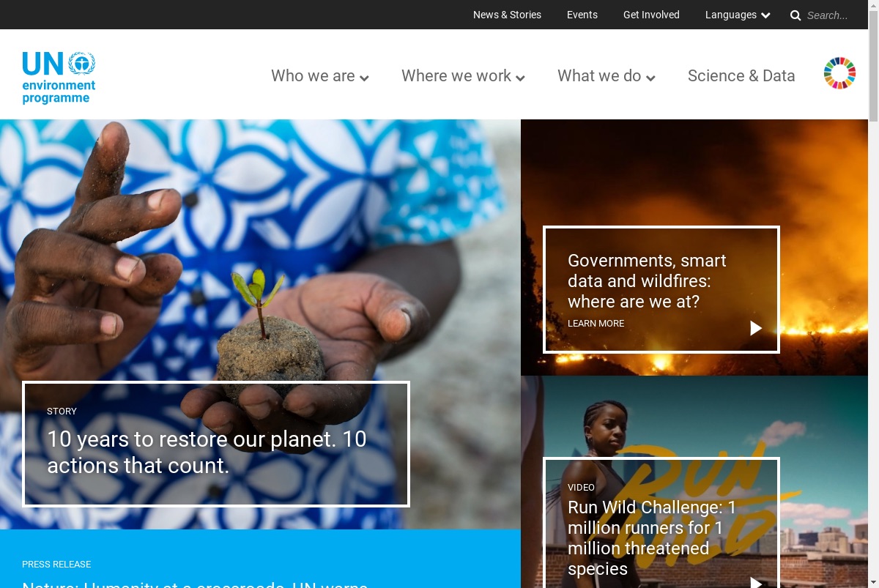Viewport: 879px width, 588px height.
Task: Open the Where we work dropdown
Action: click(463, 76)
